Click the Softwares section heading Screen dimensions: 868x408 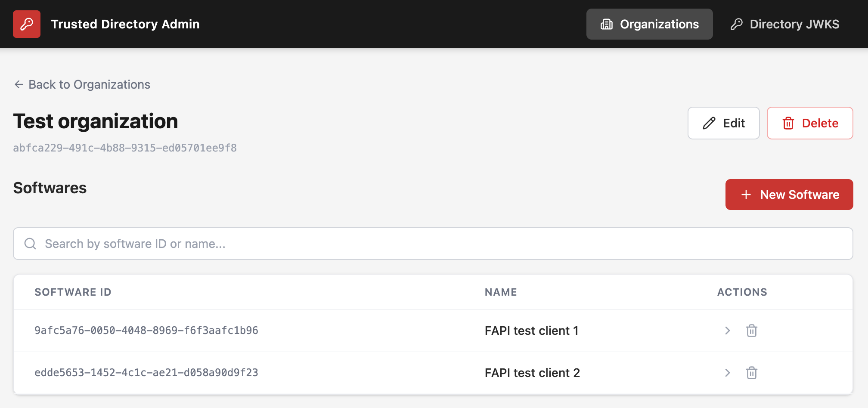pos(50,188)
